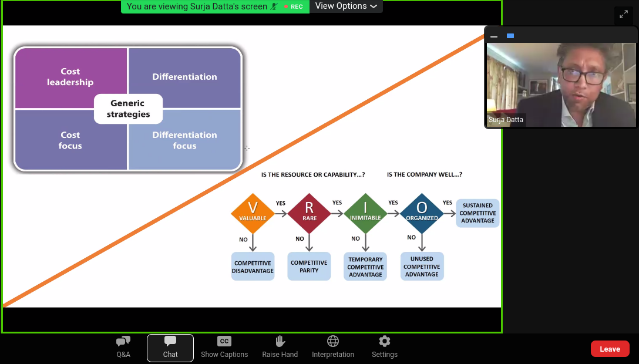Image resolution: width=639 pixels, height=364 pixels.
Task: Switch video panel layout with the blue icon
Action: click(510, 36)
